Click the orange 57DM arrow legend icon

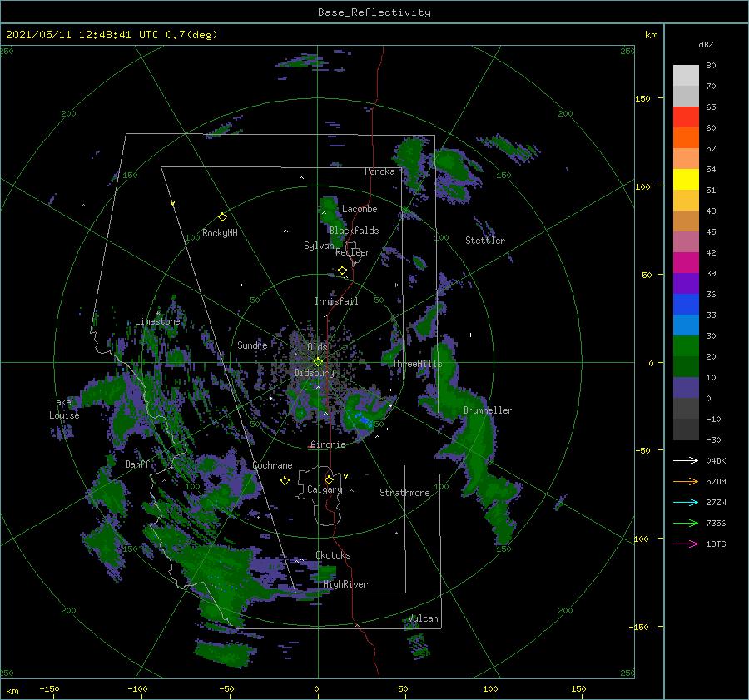(x=686, y=482)
